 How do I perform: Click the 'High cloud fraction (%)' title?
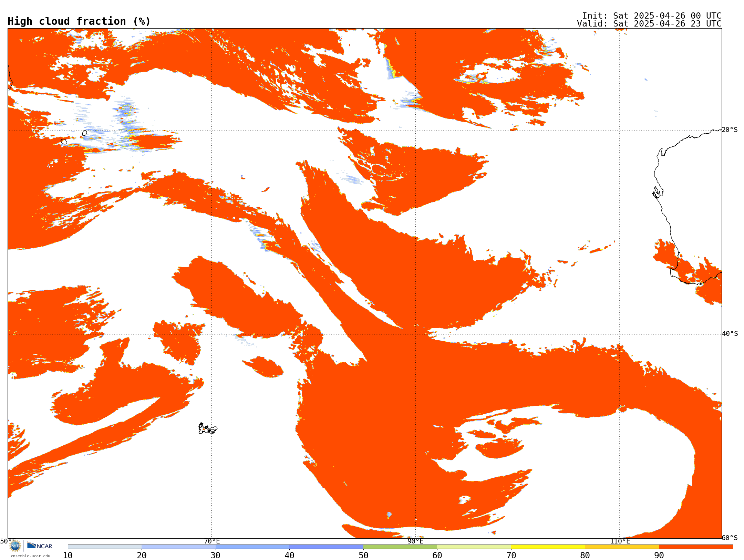[x=79, y=21]
